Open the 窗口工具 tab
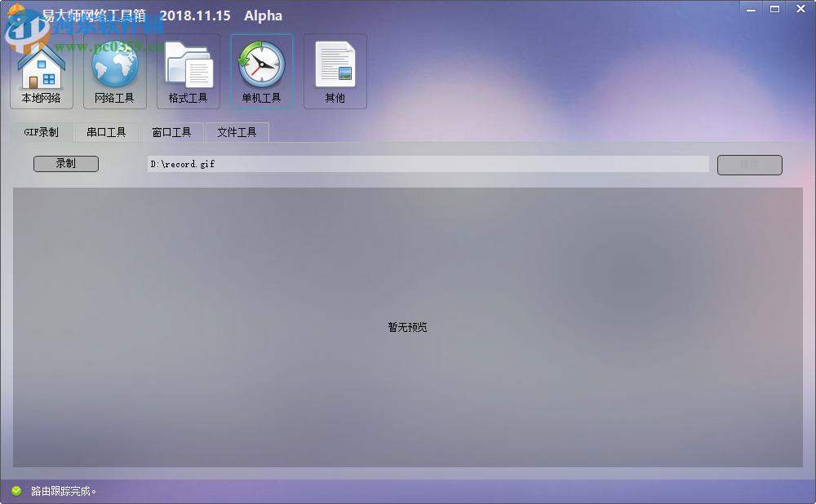 (173, 131)
